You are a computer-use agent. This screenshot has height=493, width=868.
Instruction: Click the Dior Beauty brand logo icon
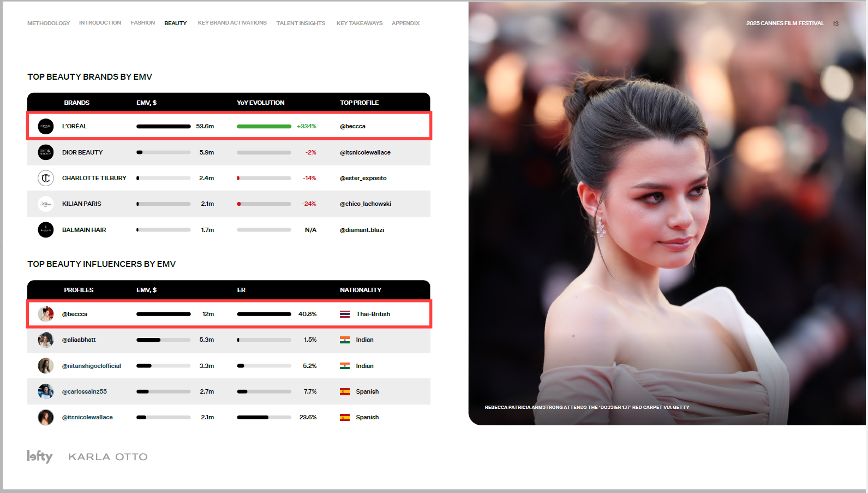(46, 152)
